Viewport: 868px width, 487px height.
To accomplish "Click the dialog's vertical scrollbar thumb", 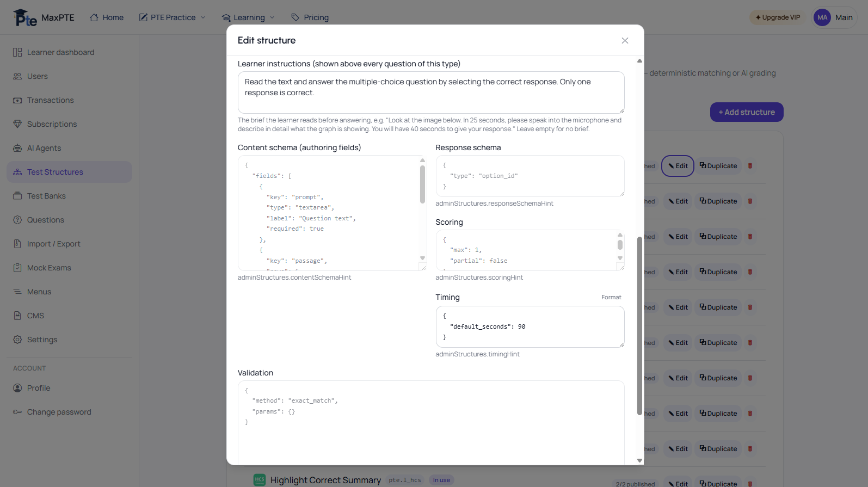I will tap(639, 325).
